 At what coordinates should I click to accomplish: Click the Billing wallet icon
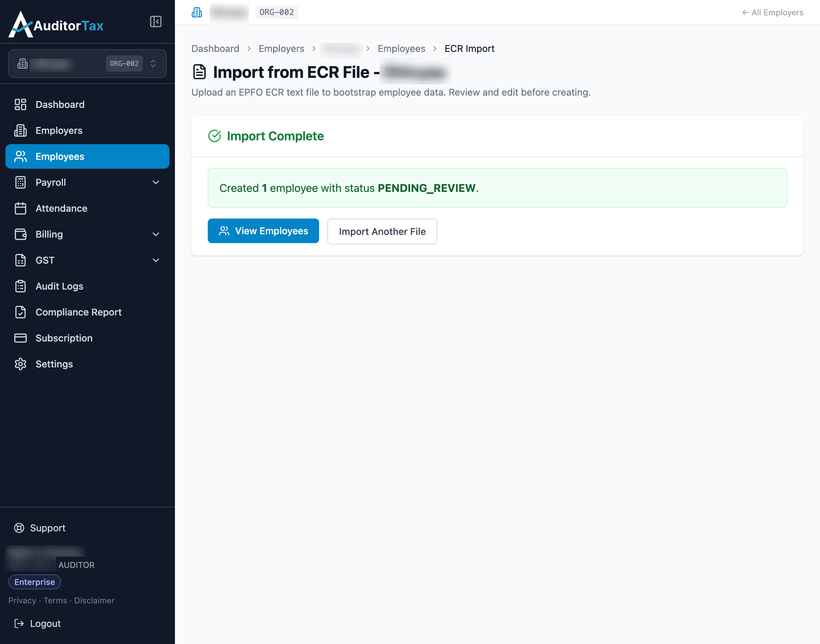(20, 234)
